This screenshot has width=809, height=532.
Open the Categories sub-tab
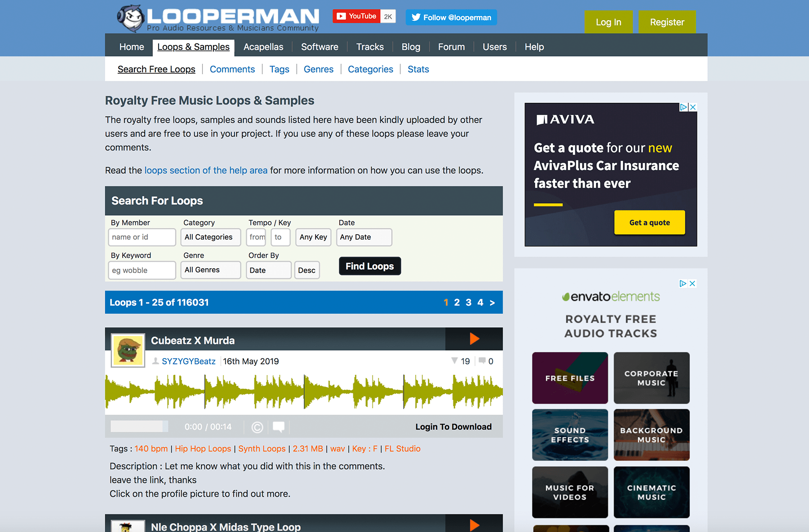click(x=370, y=69)
